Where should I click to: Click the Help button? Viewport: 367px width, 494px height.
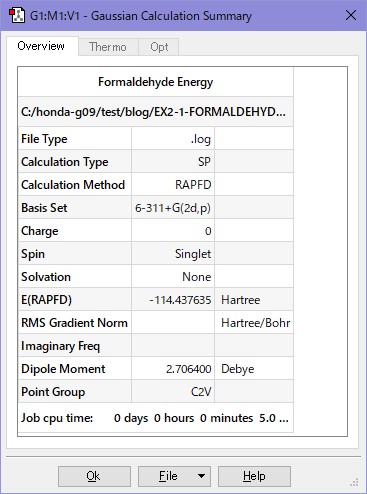pyautogui.click(x=254, y=476)
